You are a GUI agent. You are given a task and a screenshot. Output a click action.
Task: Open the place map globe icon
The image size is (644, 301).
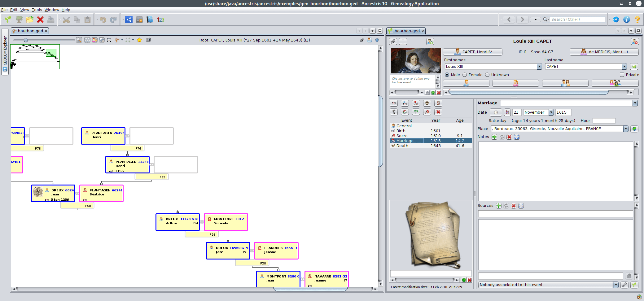(634, 129)
